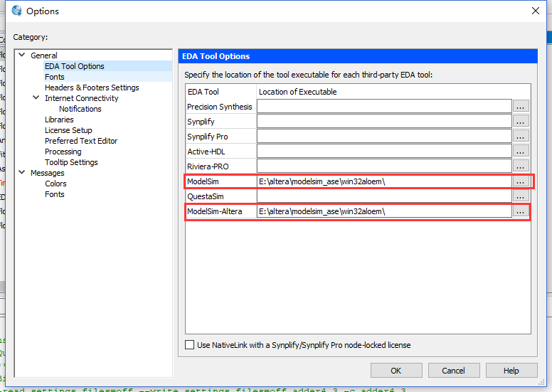Select Fonts under Messages category
Screen dimensions: 552x392
coord(55,194)
